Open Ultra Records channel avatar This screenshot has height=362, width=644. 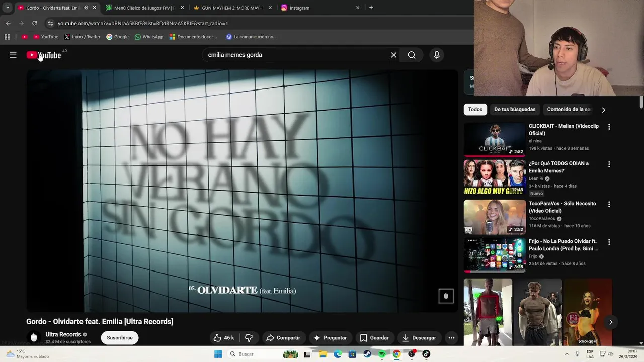click(x=34, y=338)
